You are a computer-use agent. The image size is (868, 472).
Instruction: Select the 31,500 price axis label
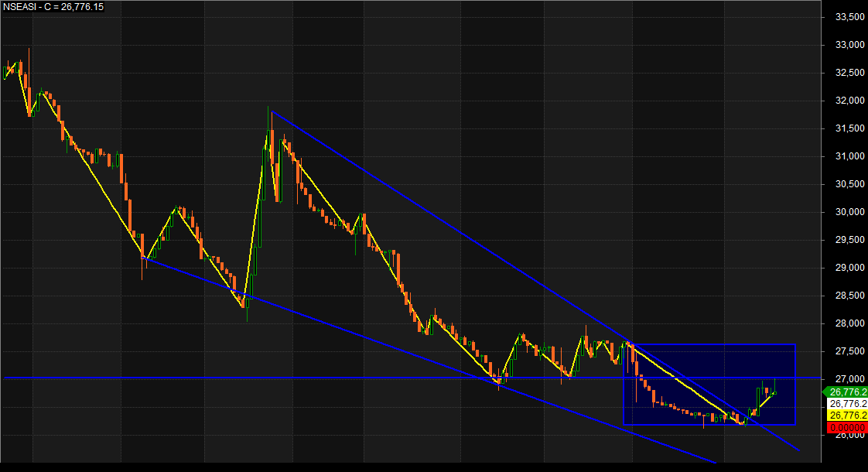pyautogui.click(x=849, y=128)
